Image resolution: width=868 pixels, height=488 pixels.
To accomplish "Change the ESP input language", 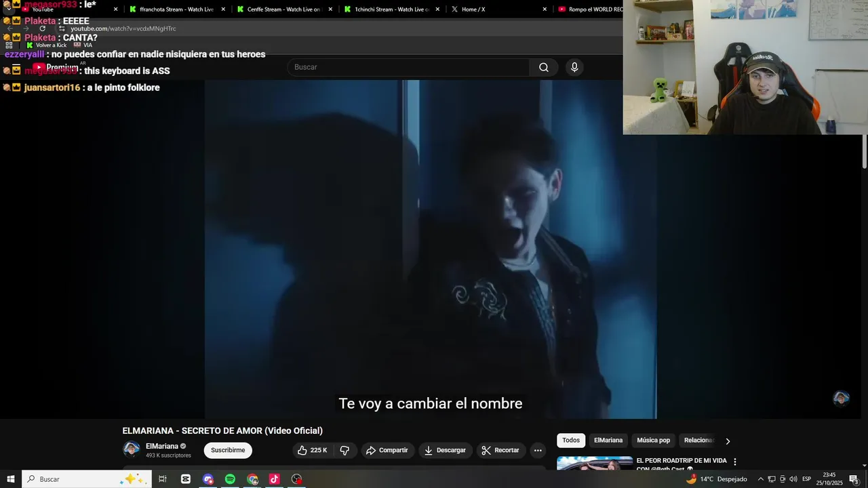I will 806,479.
